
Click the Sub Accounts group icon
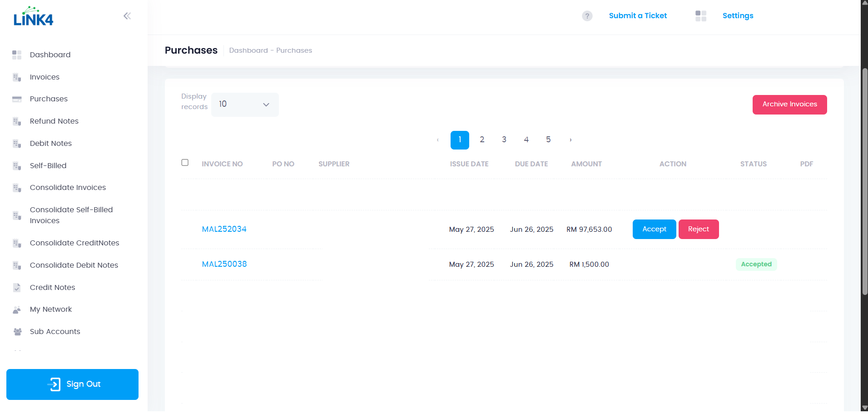[x=17, y=332]
